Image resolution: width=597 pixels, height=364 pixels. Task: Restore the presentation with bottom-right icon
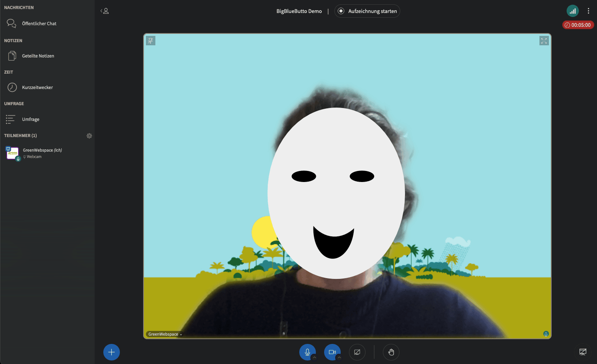pyautogui.click(x=582, y=352)
